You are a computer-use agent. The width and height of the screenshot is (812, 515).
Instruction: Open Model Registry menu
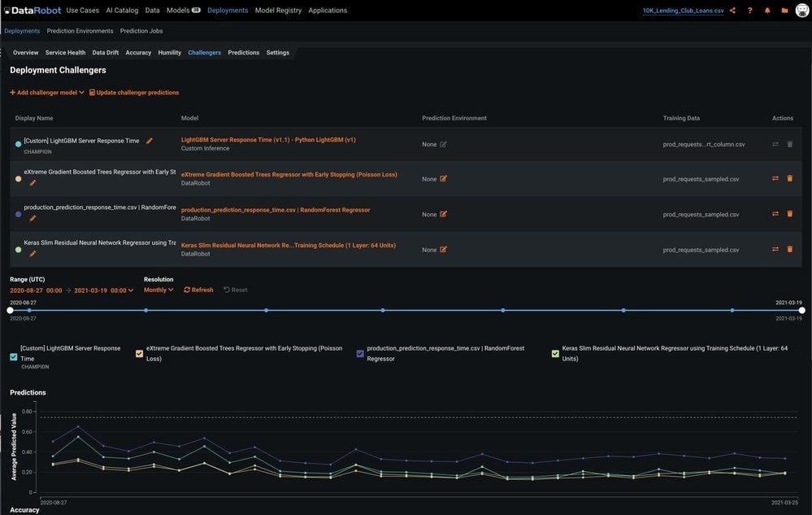coord(278,11)
